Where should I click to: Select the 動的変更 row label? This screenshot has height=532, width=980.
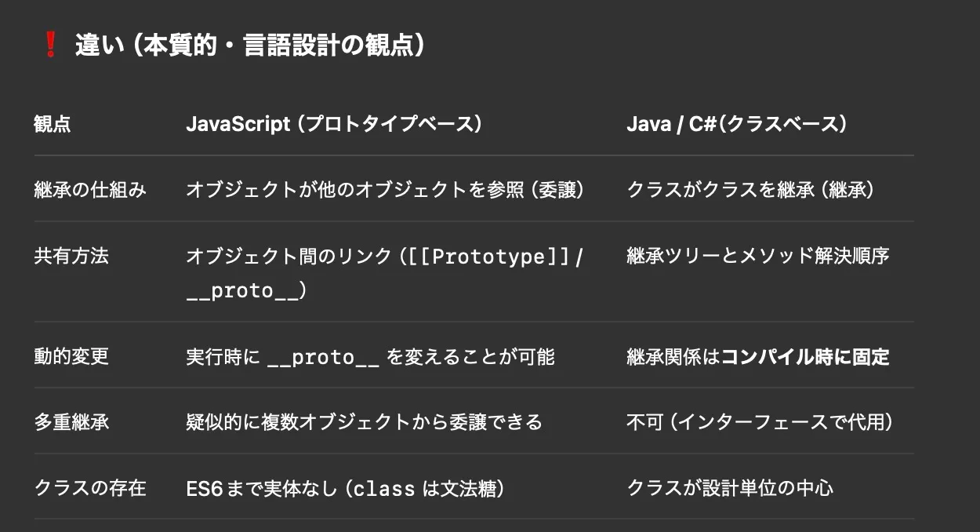click(71, 356)
